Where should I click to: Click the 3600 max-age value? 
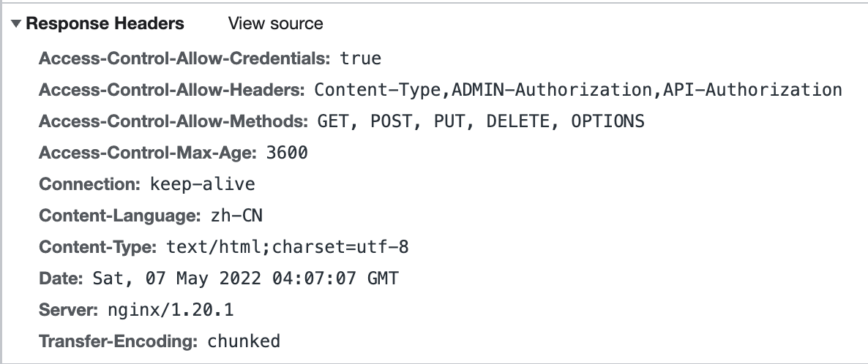click(x=288, y=153)
